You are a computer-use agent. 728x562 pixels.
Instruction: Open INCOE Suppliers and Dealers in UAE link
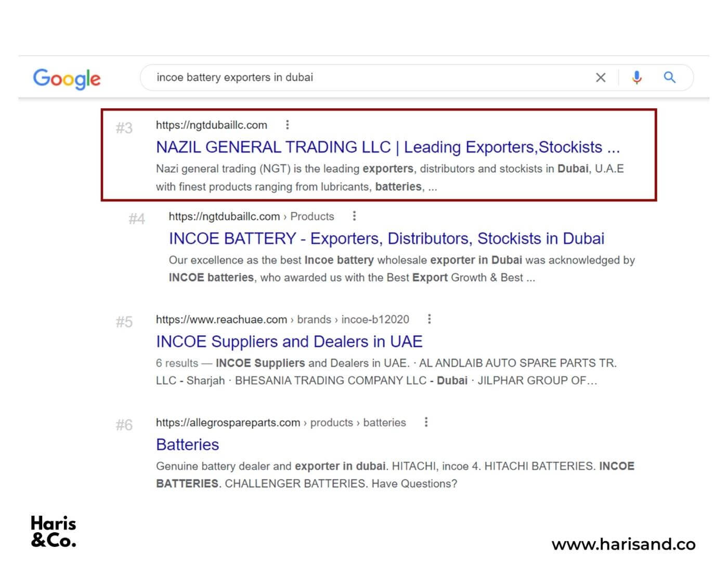click(x=289, y=341)
